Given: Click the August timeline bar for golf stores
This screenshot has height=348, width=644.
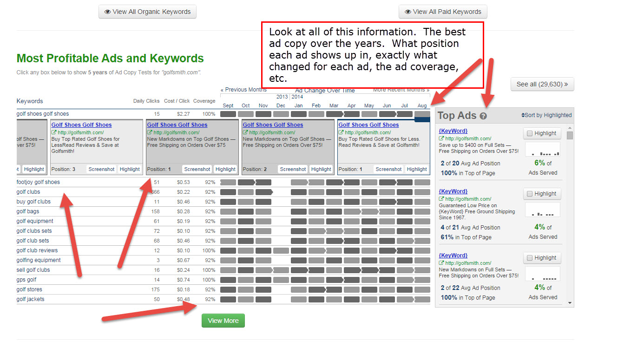Looking at the screenshot, I should pyautogui.click(x=422, y=289).
